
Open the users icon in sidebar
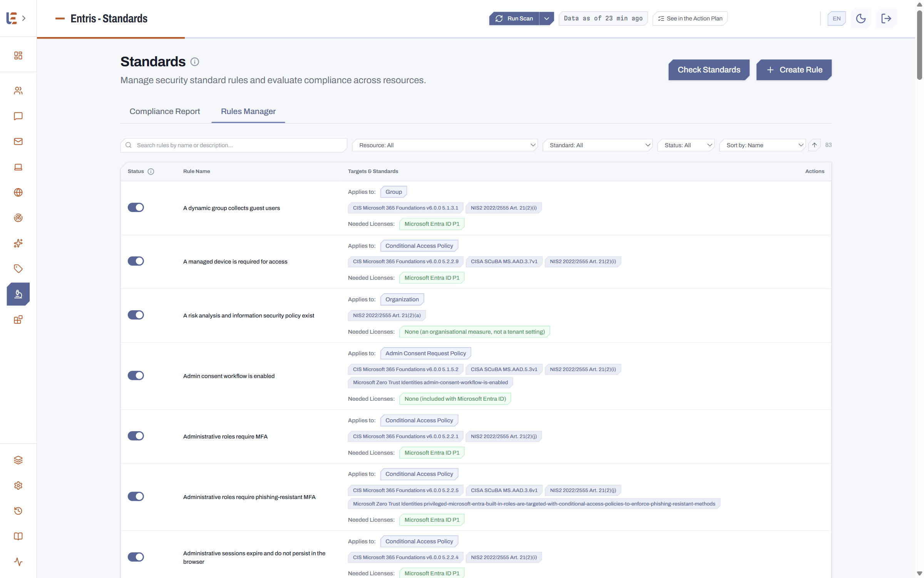(x=18, y=91)
